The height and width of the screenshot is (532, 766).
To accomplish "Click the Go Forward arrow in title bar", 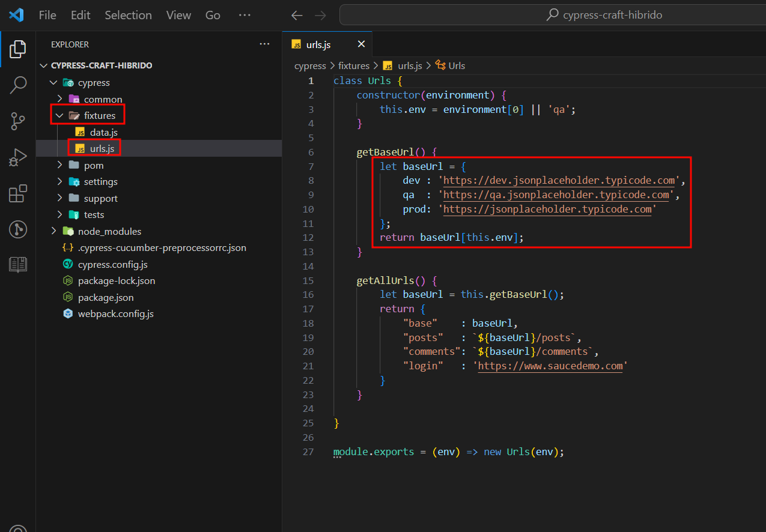I will point(320,16).
